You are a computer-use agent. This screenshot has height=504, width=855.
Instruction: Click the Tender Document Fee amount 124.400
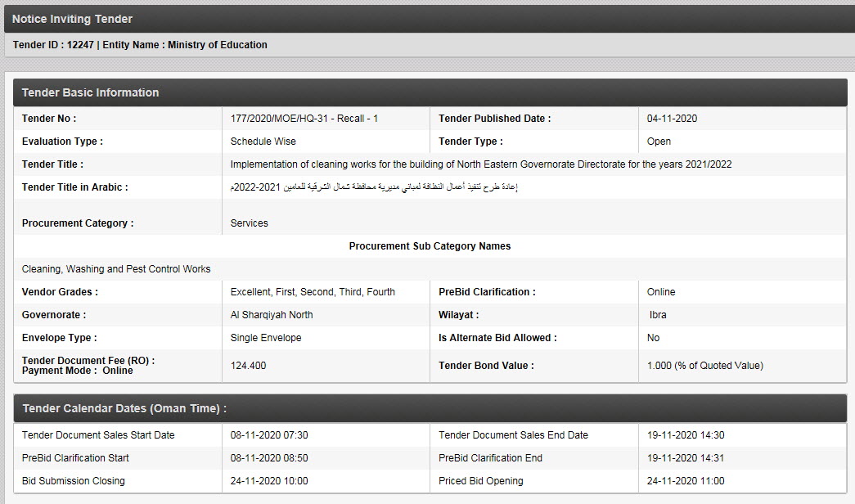point(248,366)
